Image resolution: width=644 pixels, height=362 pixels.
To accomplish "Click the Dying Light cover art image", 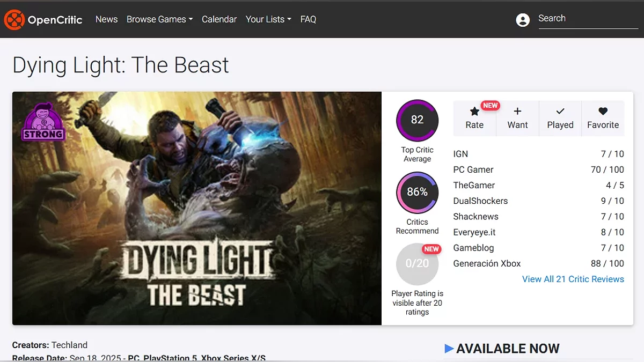I will tap(197, 208).
